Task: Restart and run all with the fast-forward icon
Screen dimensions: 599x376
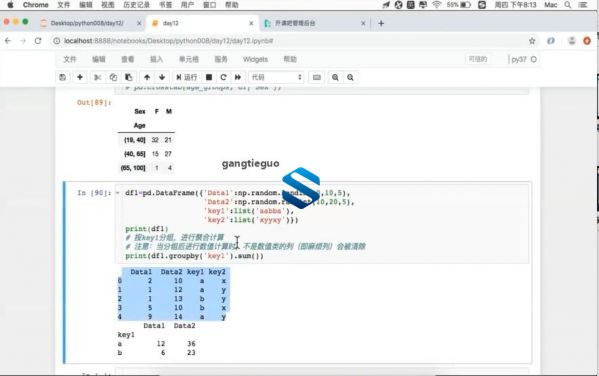Action: (x=238, y=77)
